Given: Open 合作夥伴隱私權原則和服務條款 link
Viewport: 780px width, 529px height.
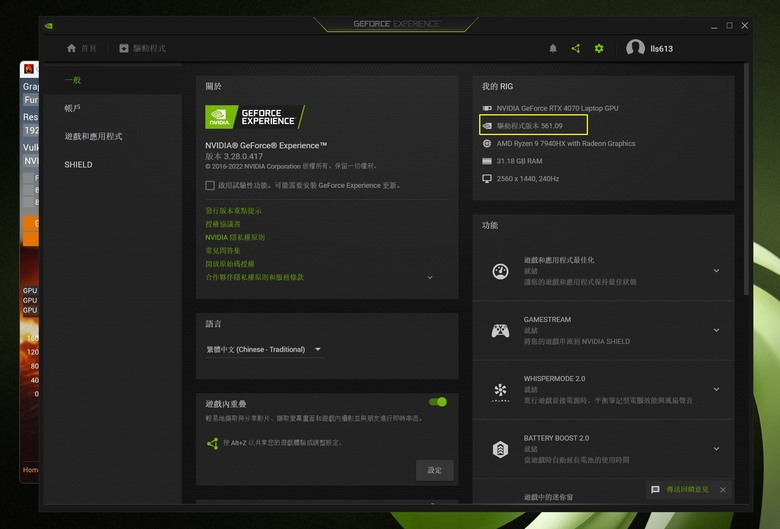Looking at the screenshot, I should click(254, 277).
